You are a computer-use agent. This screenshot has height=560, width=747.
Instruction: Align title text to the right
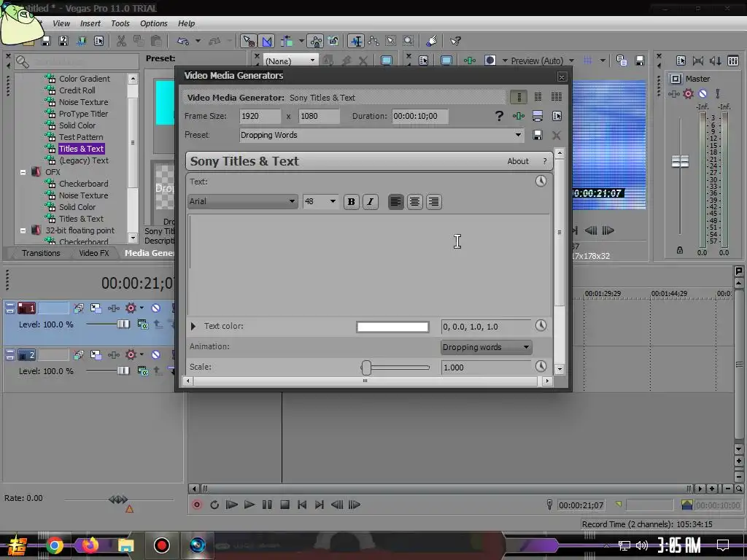click(433, 202)
